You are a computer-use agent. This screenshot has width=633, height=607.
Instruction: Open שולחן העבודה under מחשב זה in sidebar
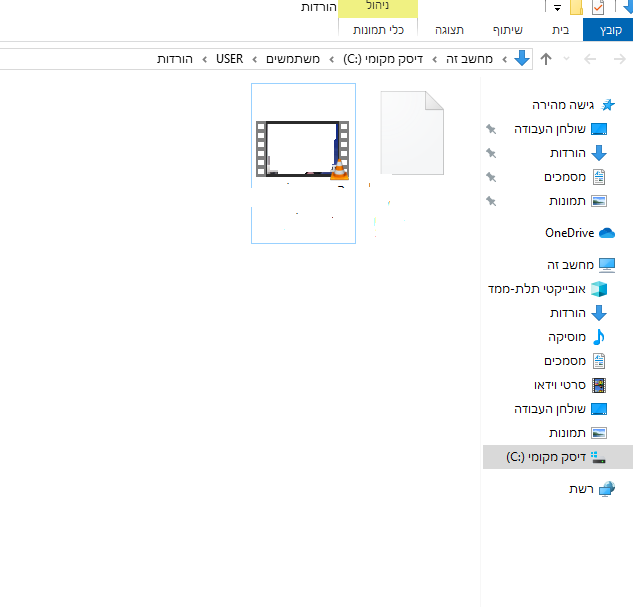coord(561,409)
